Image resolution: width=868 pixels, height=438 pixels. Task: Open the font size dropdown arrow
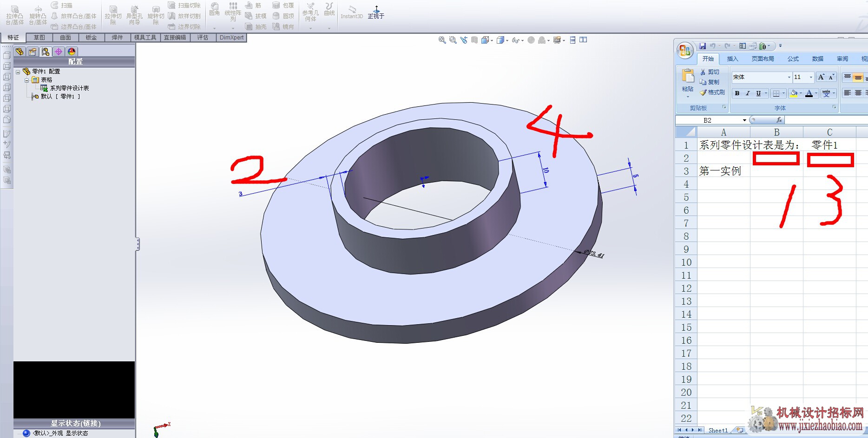811,77
